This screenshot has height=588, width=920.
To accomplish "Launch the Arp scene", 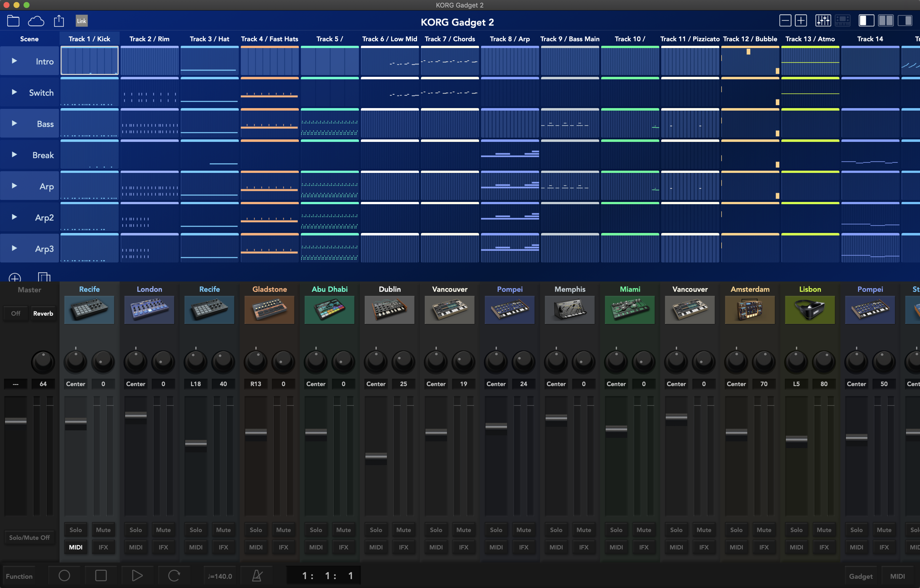I will (x=14, y=186).
